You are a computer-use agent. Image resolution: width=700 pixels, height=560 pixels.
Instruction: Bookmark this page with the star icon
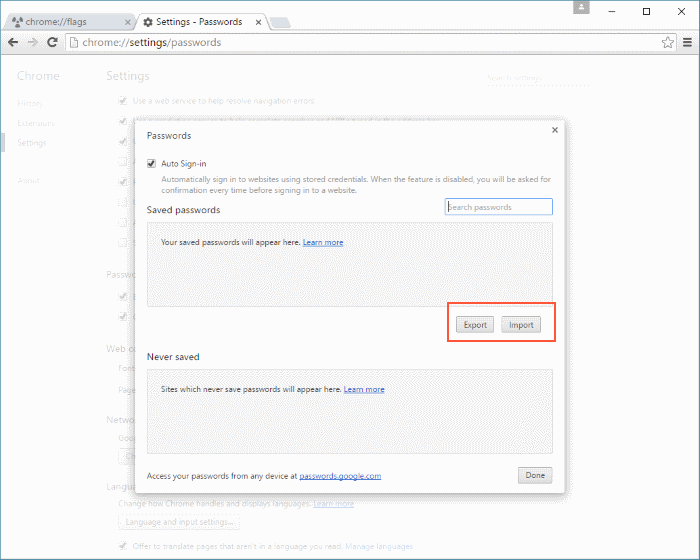tap(667, 42)
